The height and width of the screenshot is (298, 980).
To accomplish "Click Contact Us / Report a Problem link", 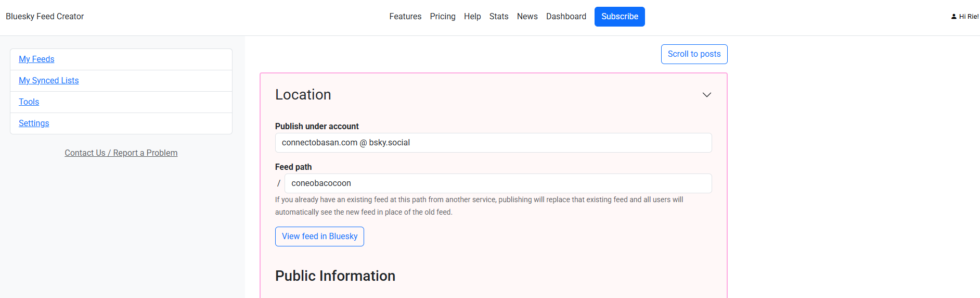I will point(121,153).
